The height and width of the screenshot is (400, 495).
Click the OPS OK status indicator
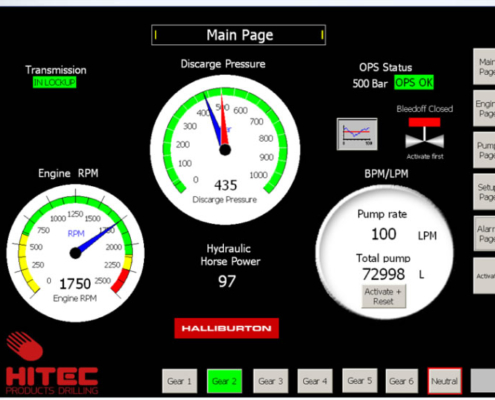tap(414, 82)
